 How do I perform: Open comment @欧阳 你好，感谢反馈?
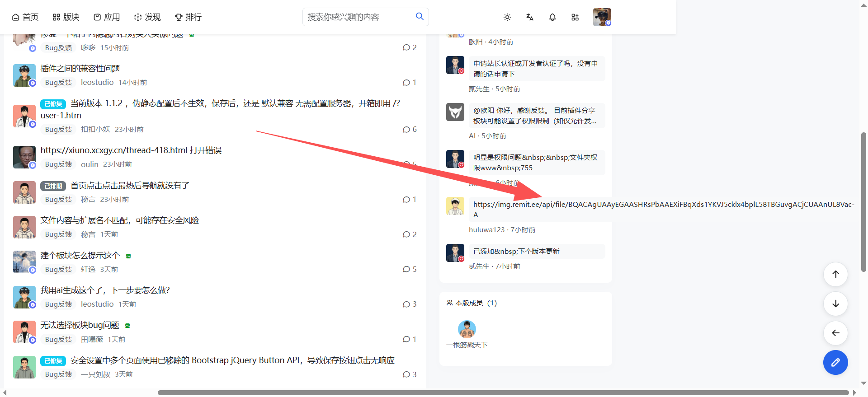pyautogui.click(x=536, y=116)
